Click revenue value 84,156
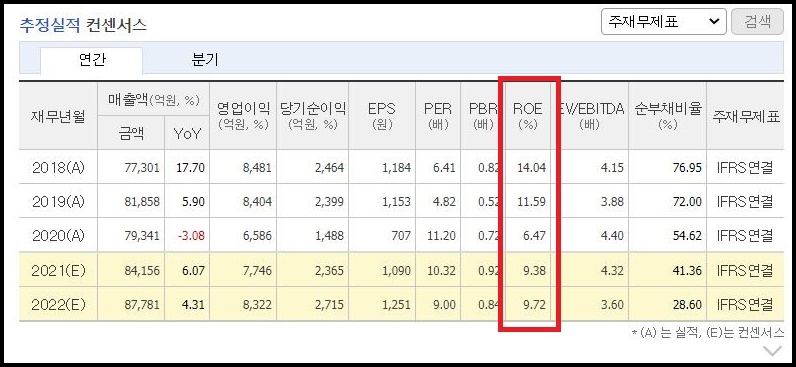Screen dimensions: 796x367 coord(142,271)
